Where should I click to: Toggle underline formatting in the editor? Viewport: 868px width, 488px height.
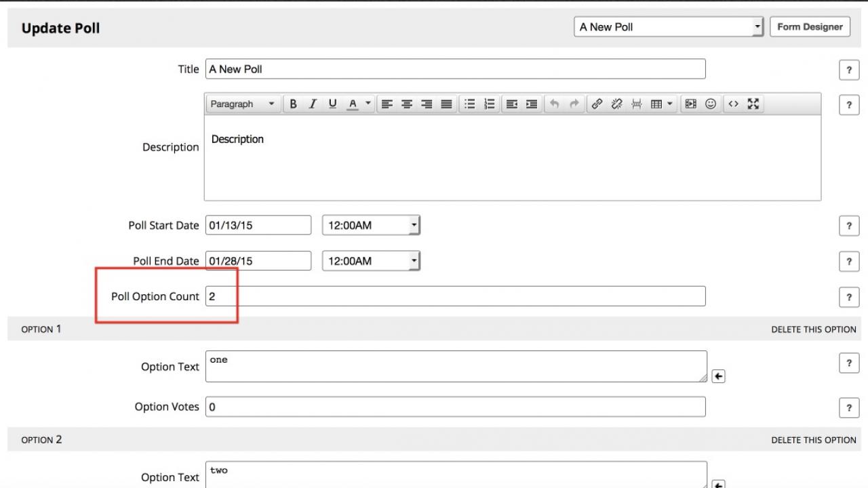(x=332, y=104)
